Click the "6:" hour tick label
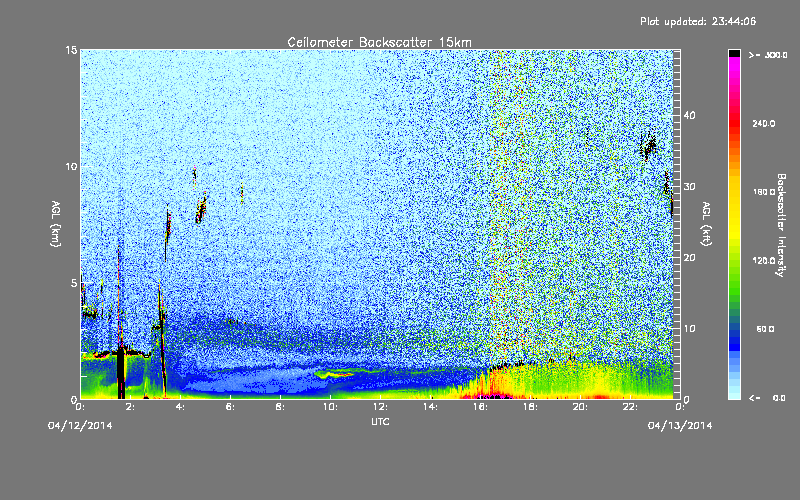 click(231, 407)
